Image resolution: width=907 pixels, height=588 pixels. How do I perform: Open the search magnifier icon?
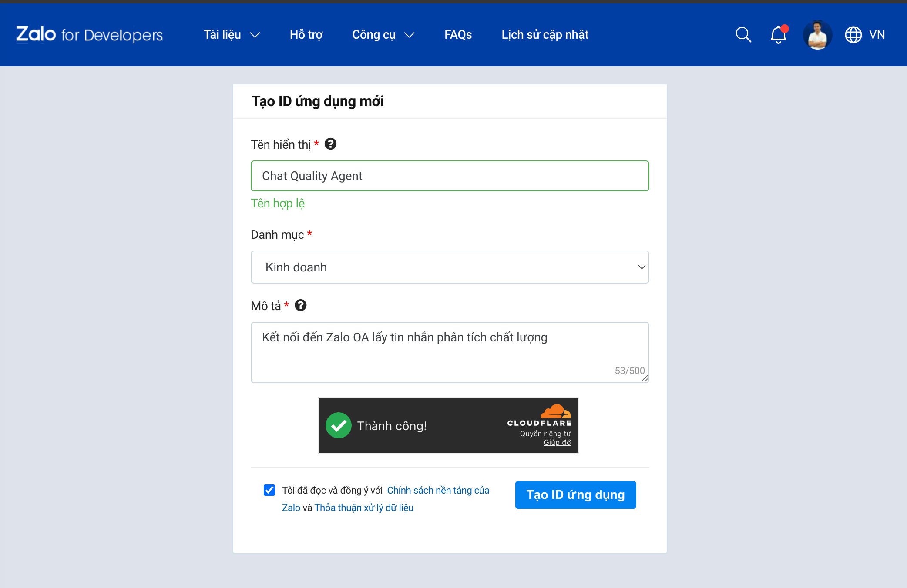743,34
